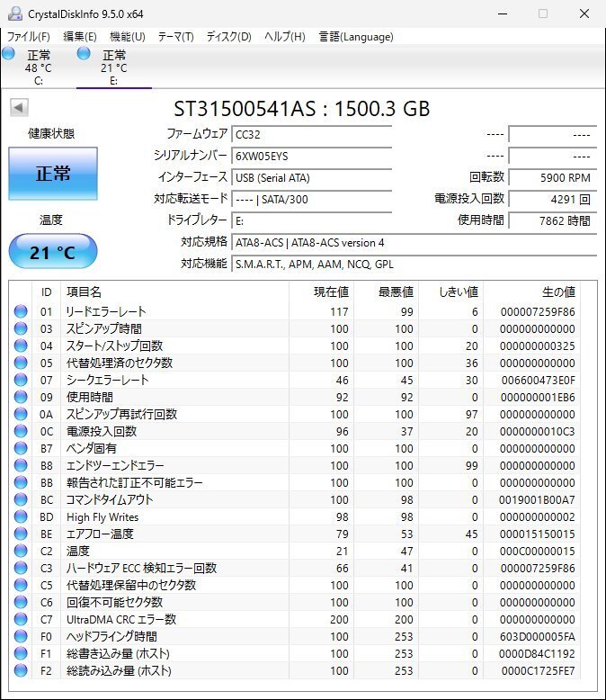Click raw value 0019001B00A7

[x=537, y=500]
